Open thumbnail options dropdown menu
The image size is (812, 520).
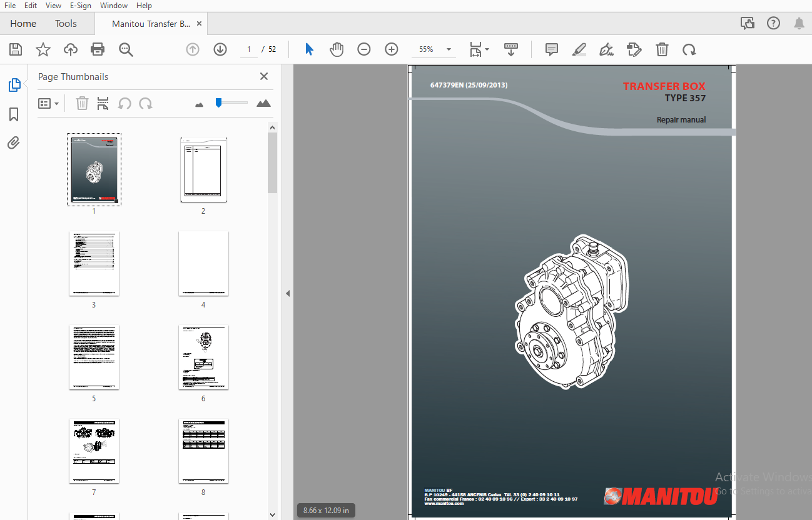point(48,104)
